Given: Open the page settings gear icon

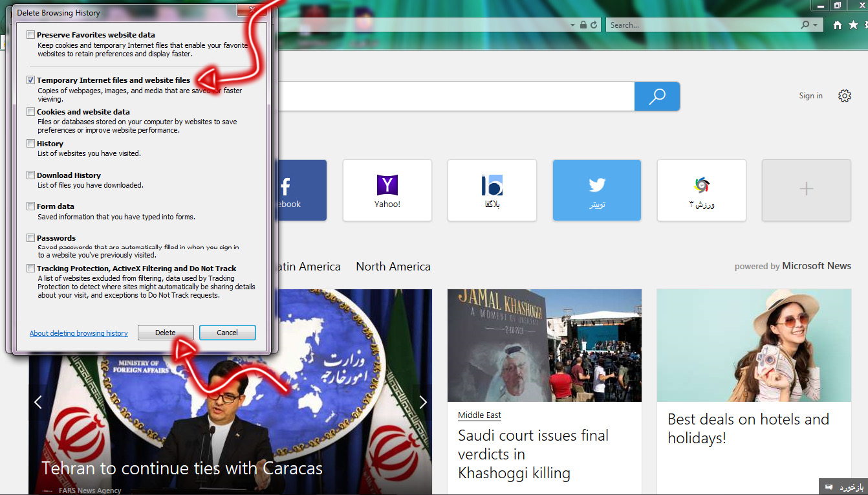Looking at the screenshot, I should point(845,96).
